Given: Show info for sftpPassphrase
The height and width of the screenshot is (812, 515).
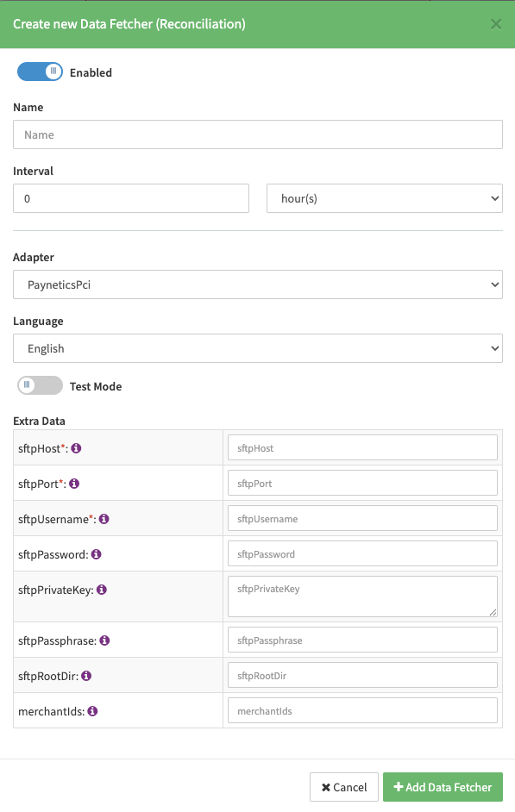Looking at the screenshot, I should click(104, 640).
